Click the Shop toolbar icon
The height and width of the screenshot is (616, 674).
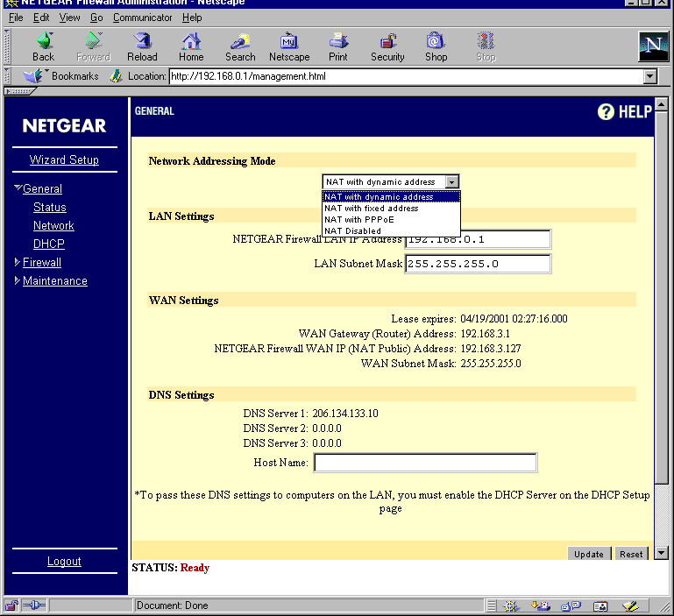(x=436, y=41)
